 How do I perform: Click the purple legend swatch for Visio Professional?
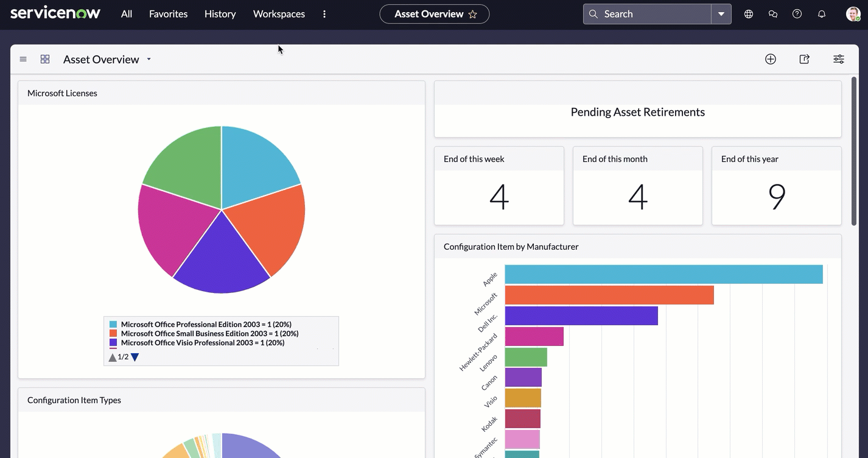[113, 343]
